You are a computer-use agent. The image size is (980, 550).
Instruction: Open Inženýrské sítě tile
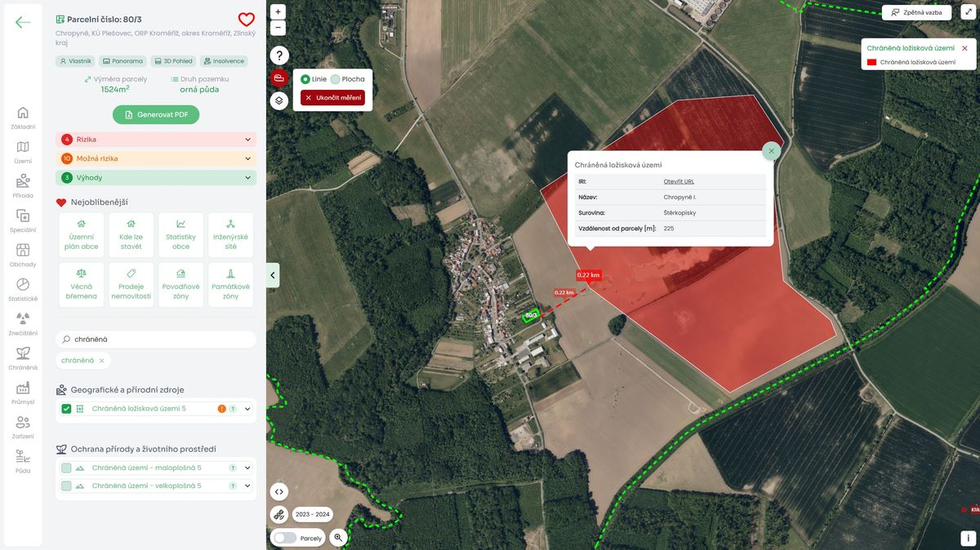coord(231,235)
